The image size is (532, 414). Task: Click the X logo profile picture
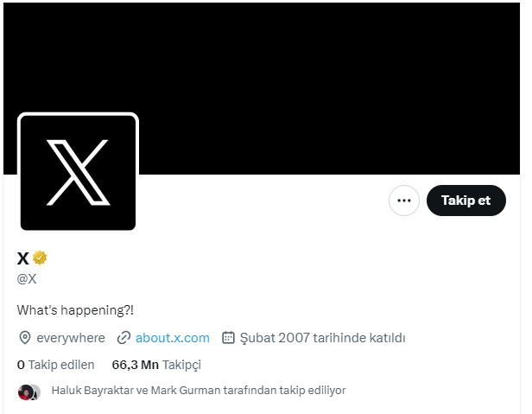tap(78, 173)
